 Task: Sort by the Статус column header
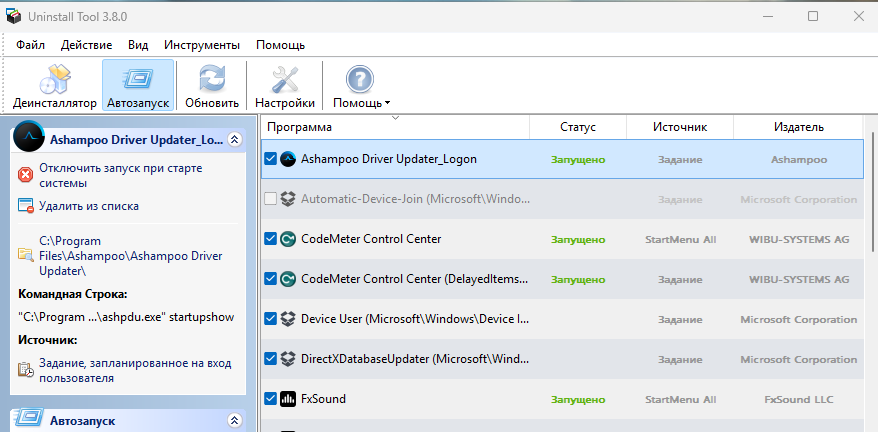578,127
